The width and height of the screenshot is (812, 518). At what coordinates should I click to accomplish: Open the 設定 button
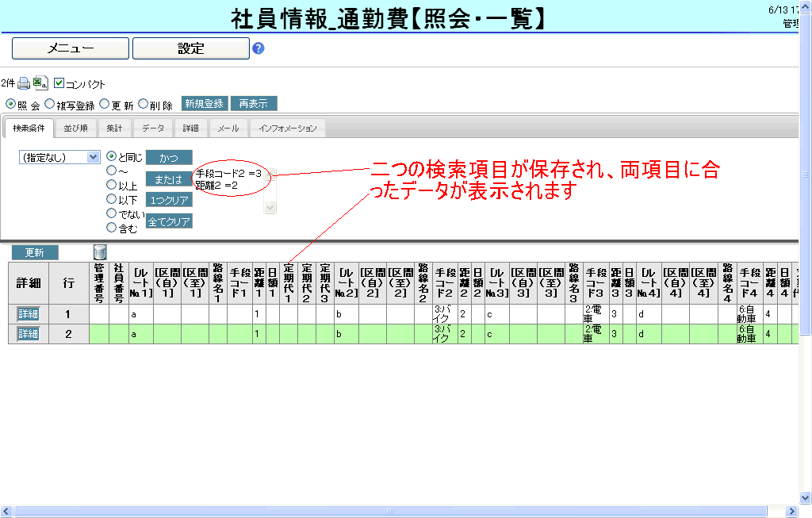(190, 48)
